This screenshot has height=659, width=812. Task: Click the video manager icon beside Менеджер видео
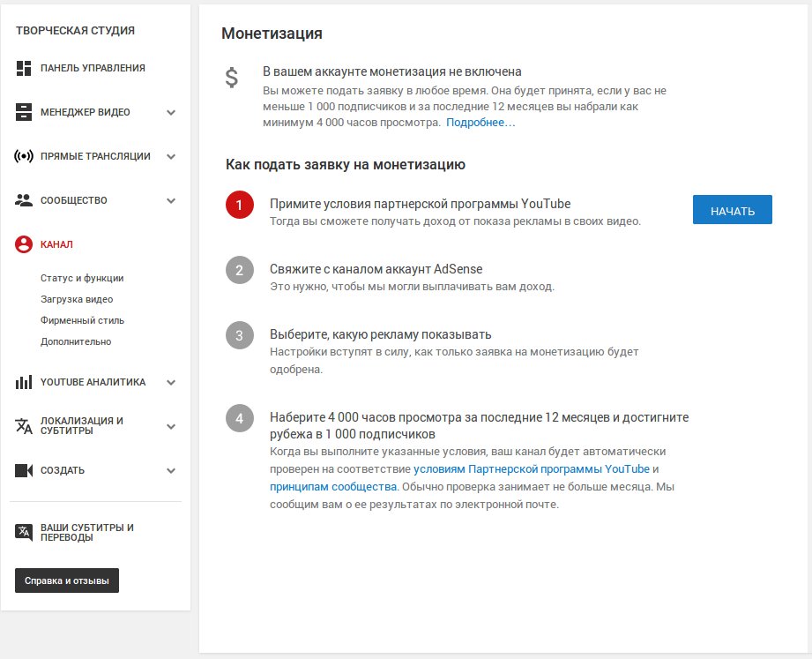[24, 112]
